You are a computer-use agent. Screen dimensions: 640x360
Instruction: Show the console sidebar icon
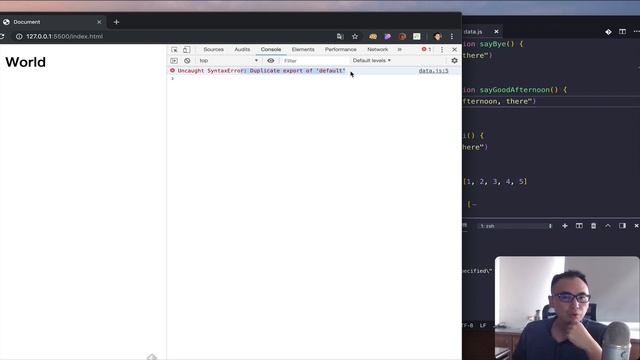tap(174, 60)
